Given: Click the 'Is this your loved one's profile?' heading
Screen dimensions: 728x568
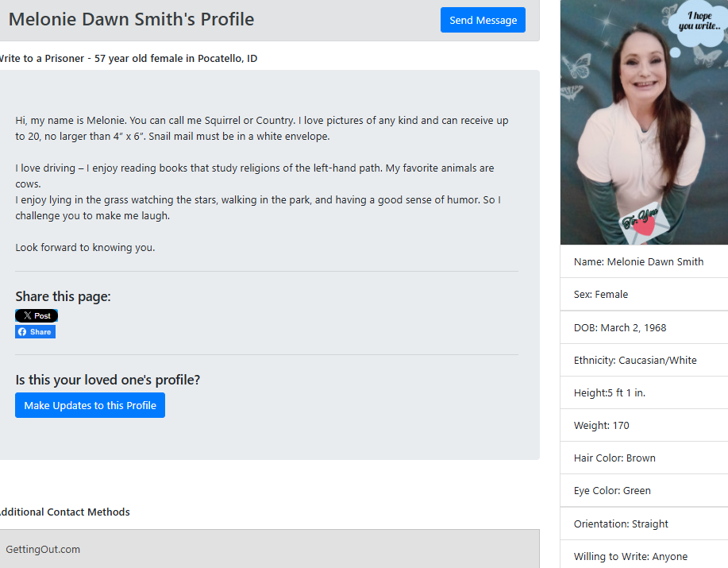Looking at the screenshot, I should [108, 380].
